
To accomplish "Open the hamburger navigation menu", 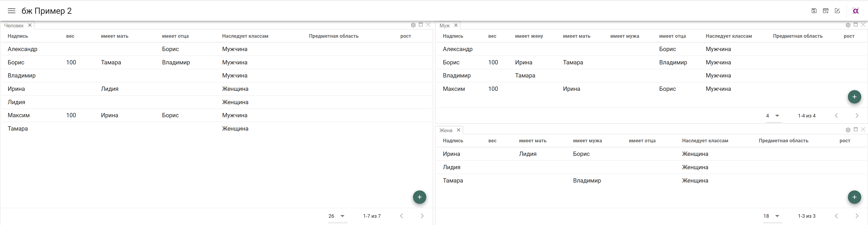I will (x=12, y=11).
